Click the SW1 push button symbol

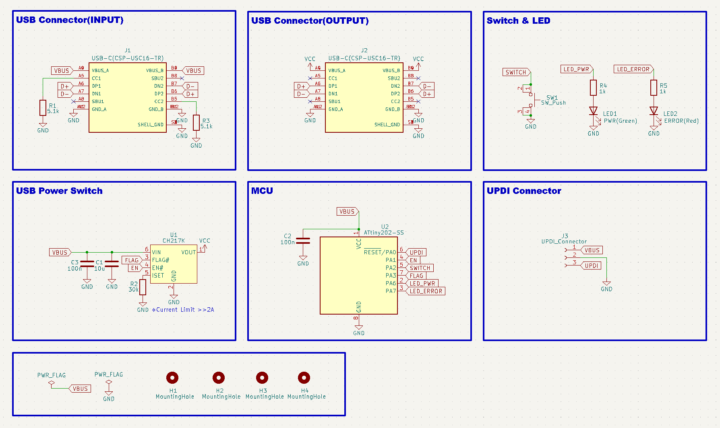[x=529, y=103]
